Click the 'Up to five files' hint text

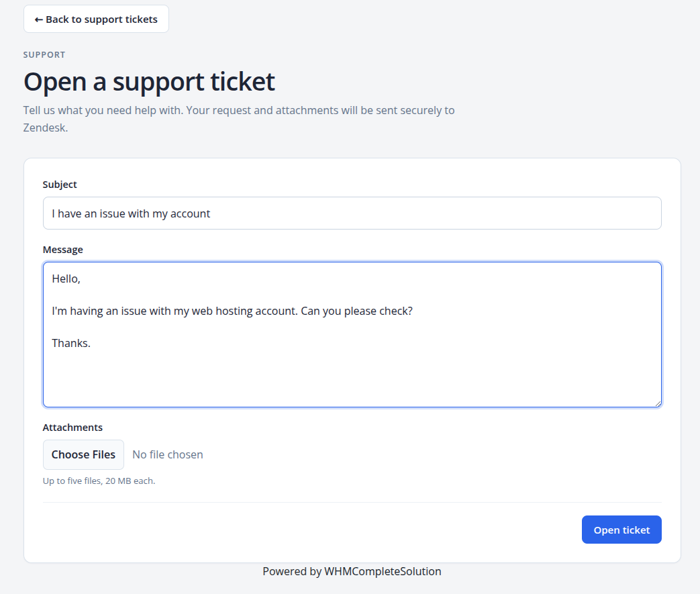tap(99, 481)
